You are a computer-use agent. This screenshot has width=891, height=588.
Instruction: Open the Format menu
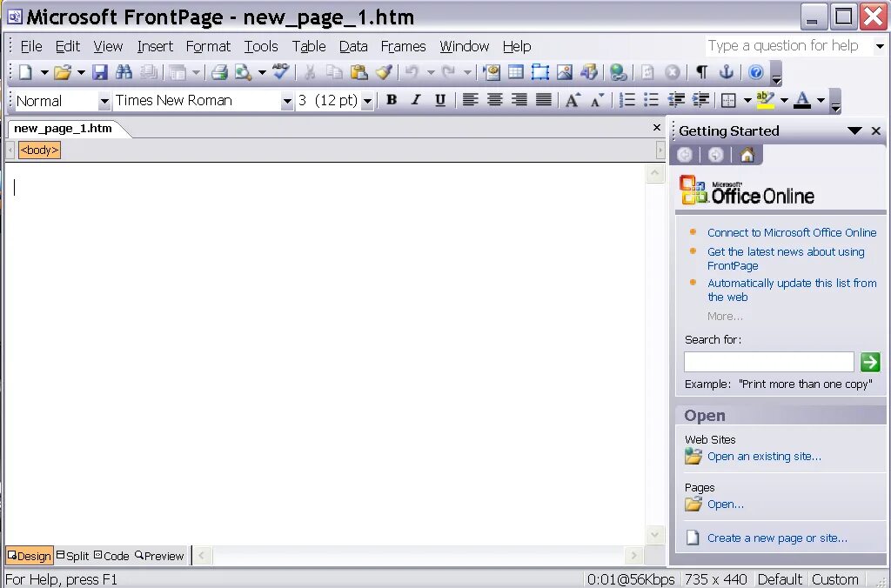(208, 46)
